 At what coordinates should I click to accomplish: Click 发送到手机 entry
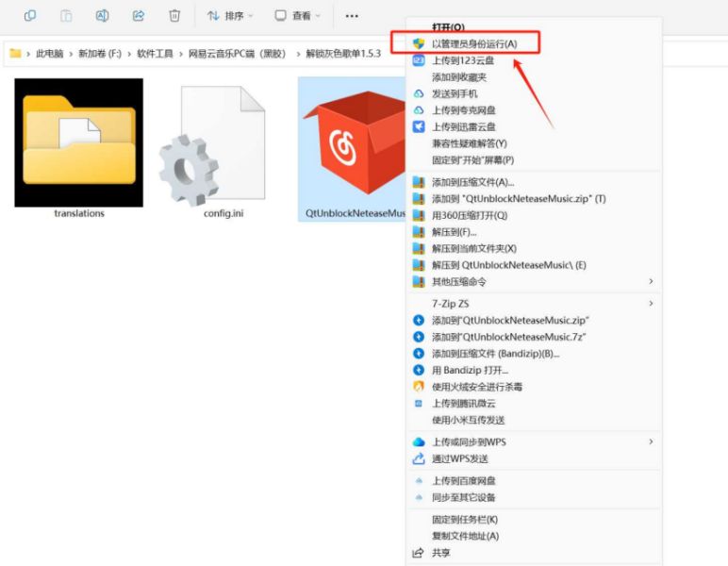click(x=534, y=93)
